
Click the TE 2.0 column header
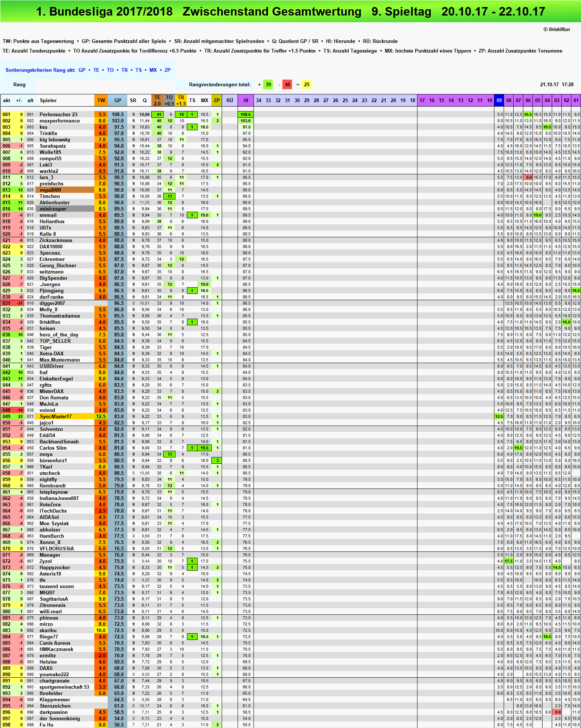(x=157, y=100)
